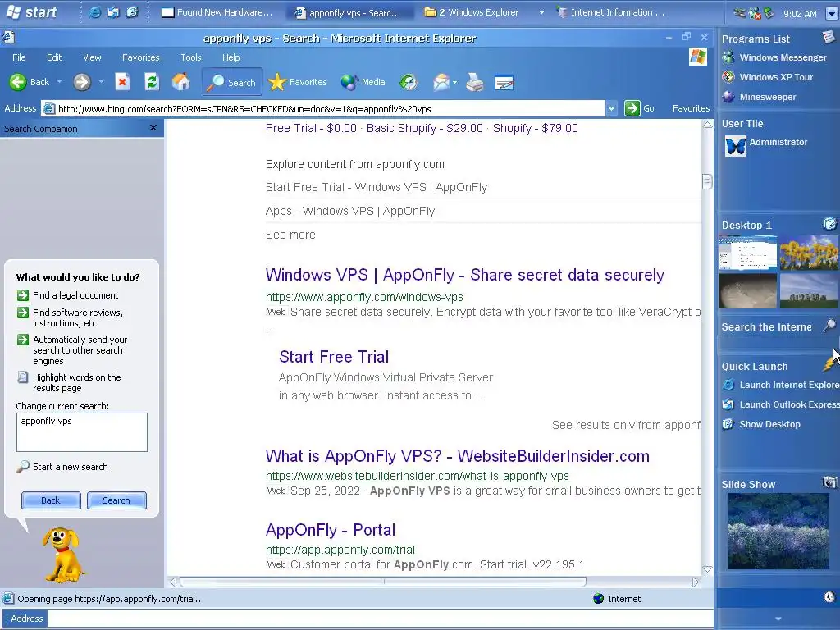Select the Stonehenge desktop thumbnail
The width and height of the screenshot is (840, 630).
809,291
